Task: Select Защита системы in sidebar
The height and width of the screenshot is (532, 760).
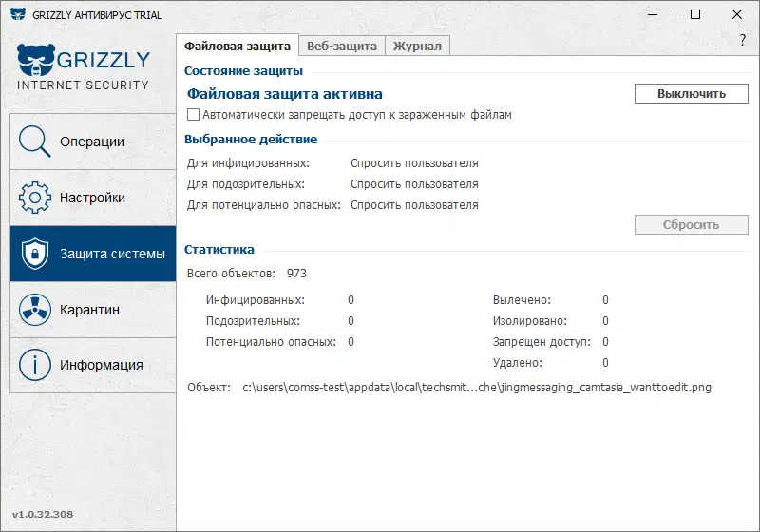Action: click(x=92, y=254)
